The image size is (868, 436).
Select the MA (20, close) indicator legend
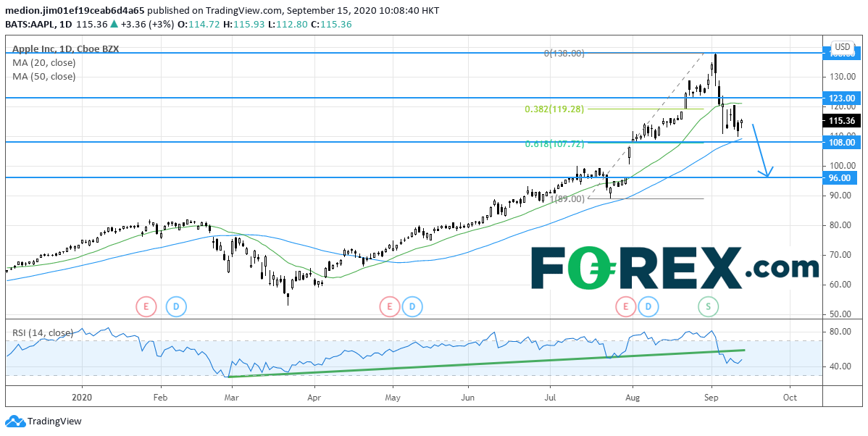coord(43,62)
